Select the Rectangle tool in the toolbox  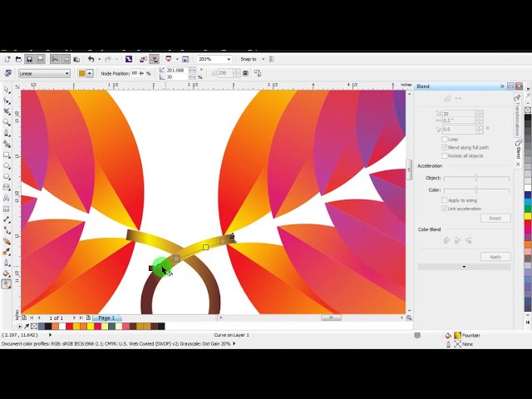pos(7,155)
